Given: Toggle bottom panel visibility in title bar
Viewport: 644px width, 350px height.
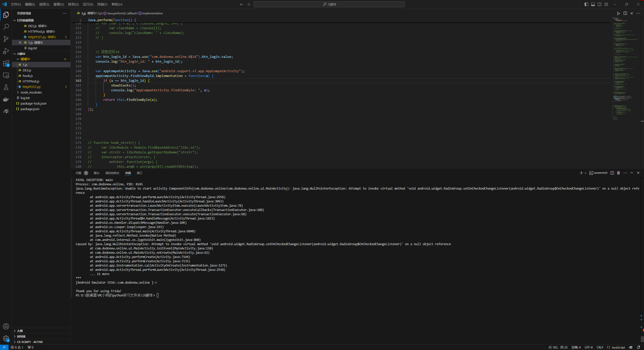Looking at the screenshot, I should pyautogui.click(x=593, y=4).
